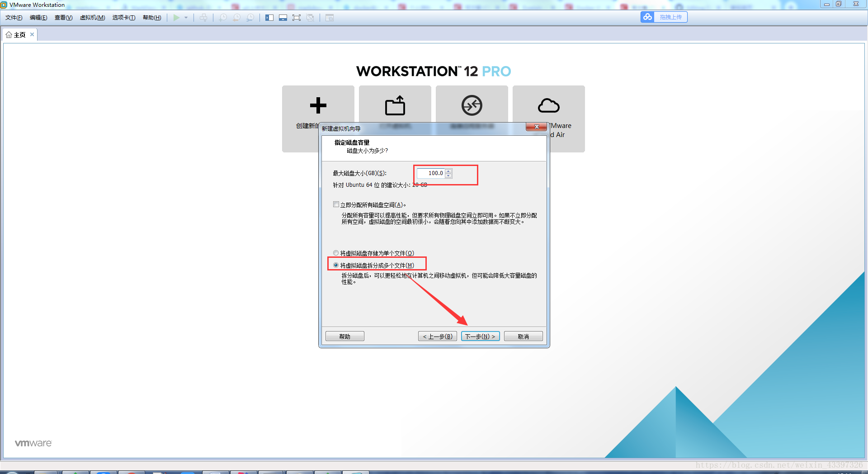Viewport: 868px width, 474px height.
Task: Close the 新建虚拟机向导 dialog
Action: (x=537, y=127)
